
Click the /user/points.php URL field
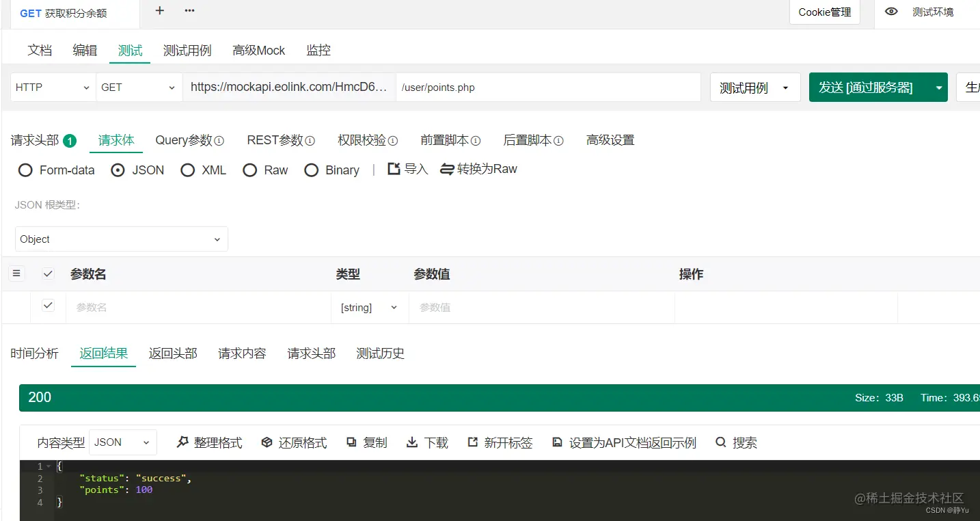[x=547, y=87]
